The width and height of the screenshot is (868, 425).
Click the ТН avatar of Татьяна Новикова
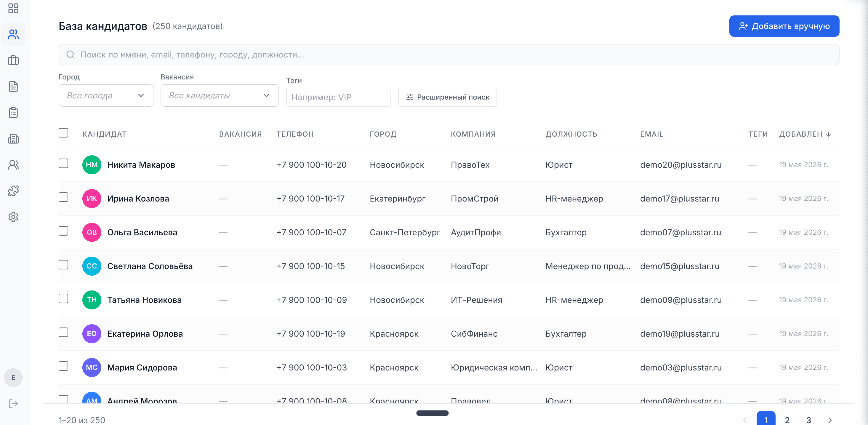(92, 300)
